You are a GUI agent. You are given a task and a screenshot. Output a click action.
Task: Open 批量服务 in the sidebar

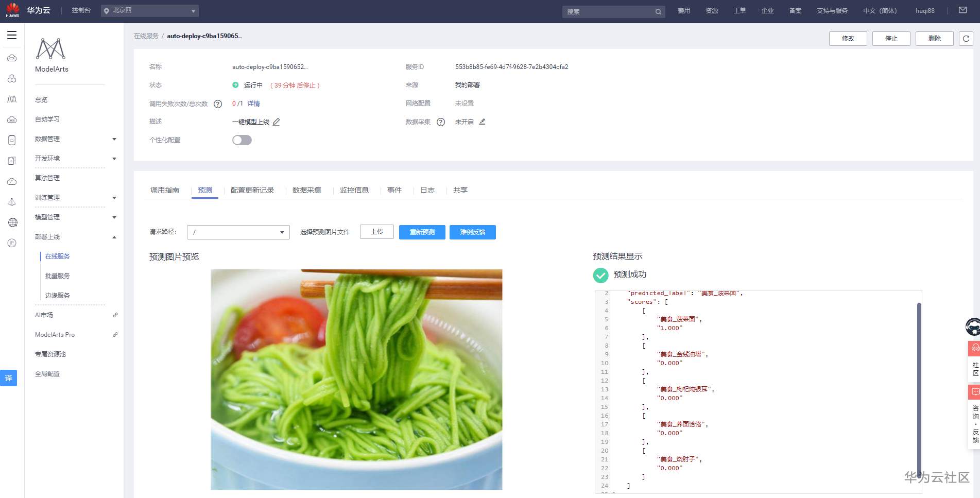(57, 276)
